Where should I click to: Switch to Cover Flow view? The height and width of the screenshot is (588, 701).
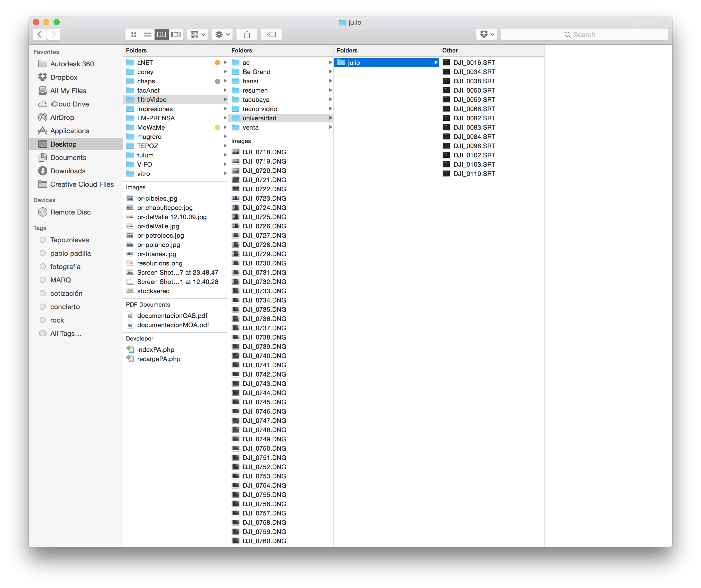(x=176, y=34)
